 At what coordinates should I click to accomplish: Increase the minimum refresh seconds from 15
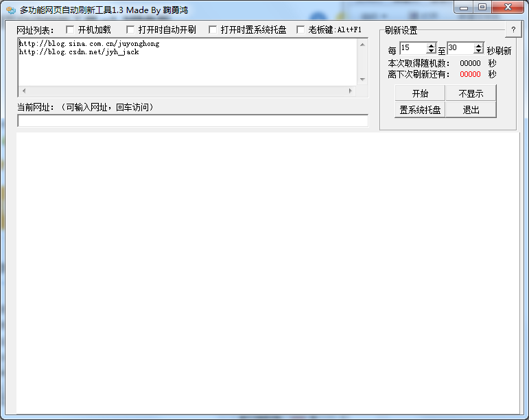pyautogui.click(x=431, y=46)
